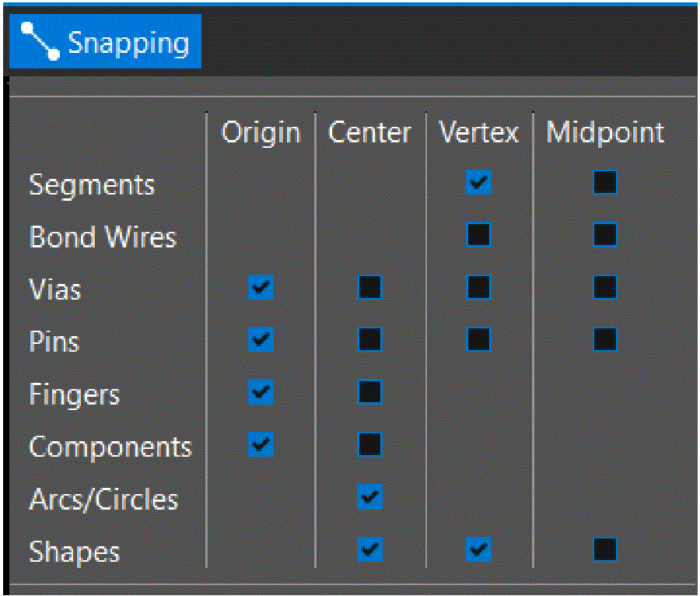This screenshot has height=596, width=700.
Task: Disable Arcs/Circles Center snapping
Action: (x=370, y=497)
